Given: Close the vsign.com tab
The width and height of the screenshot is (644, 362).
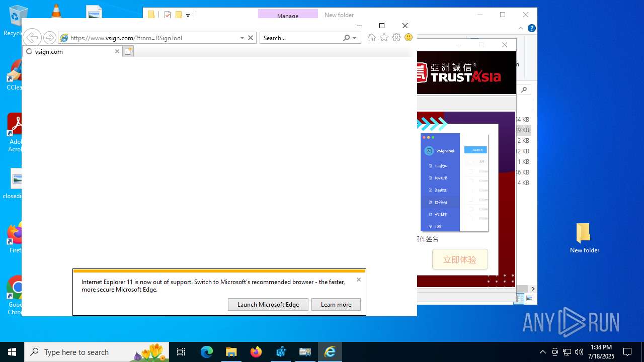Looking at the screenshot, I should pos(117,51).
